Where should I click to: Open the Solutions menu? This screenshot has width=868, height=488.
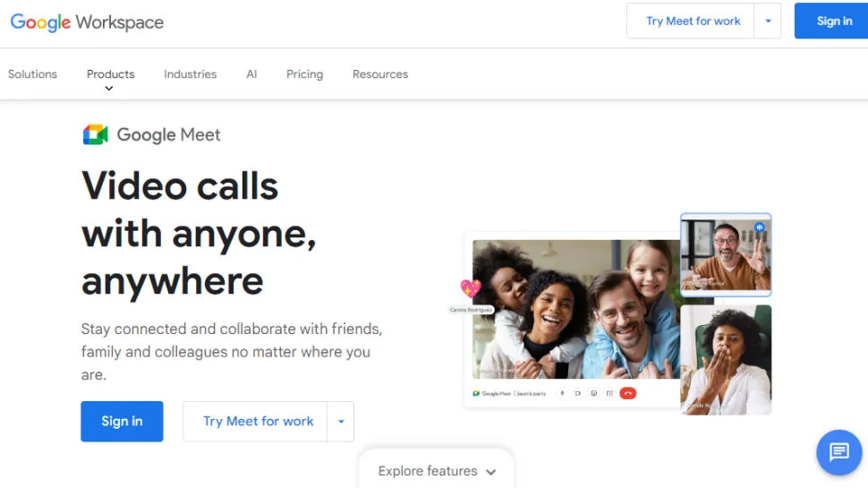coord(32,74)
